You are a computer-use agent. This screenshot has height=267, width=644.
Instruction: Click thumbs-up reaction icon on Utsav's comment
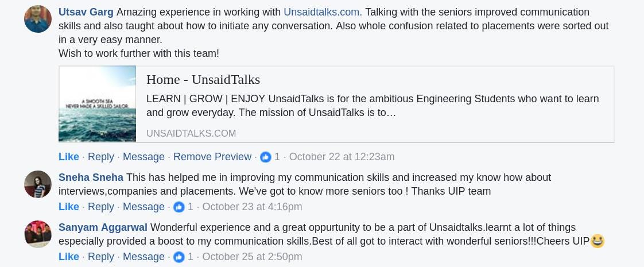pyautogui.click(x=265, y=157)
